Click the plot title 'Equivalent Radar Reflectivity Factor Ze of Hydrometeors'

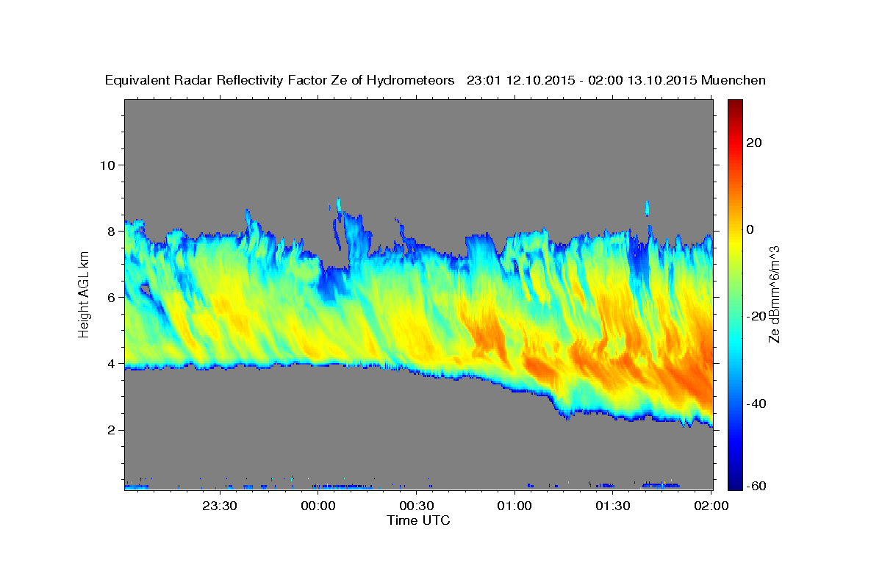280,81
